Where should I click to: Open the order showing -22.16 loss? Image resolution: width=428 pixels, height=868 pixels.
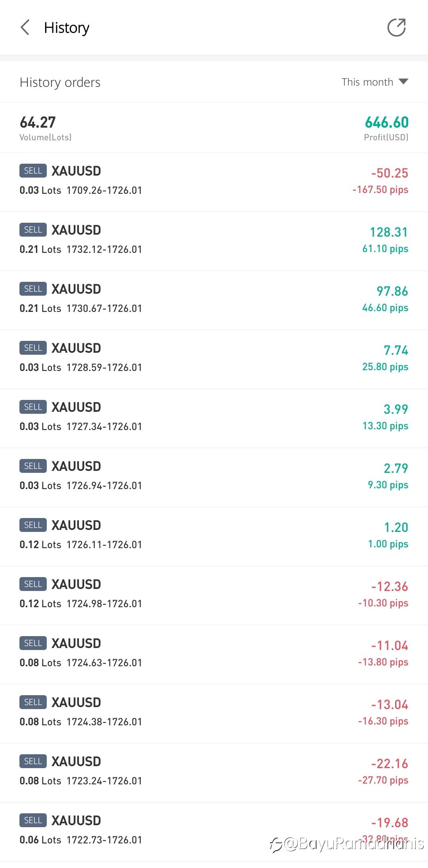214,772
